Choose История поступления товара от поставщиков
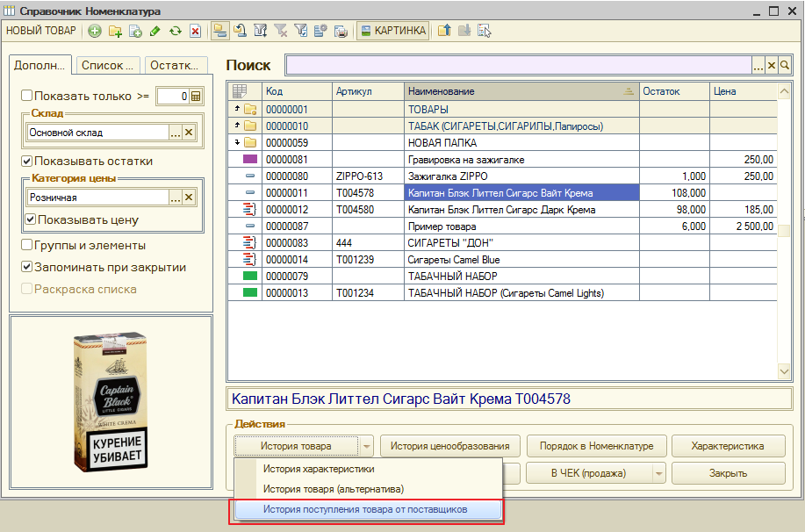The image size is (805, 532). coord(368,509)
